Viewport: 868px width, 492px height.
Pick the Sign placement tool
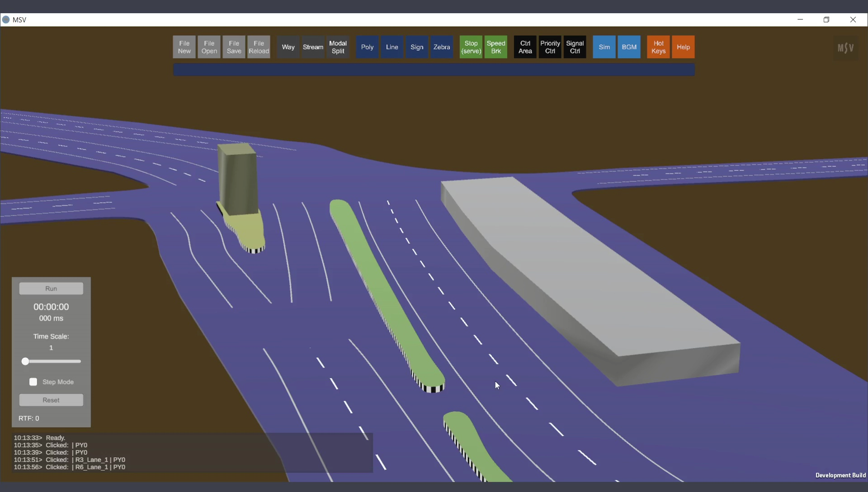click(417, 47)
